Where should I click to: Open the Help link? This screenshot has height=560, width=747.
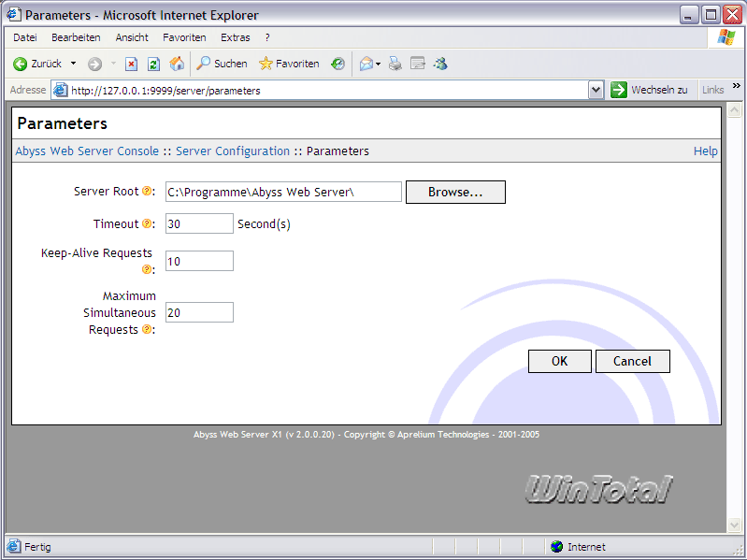706,151
